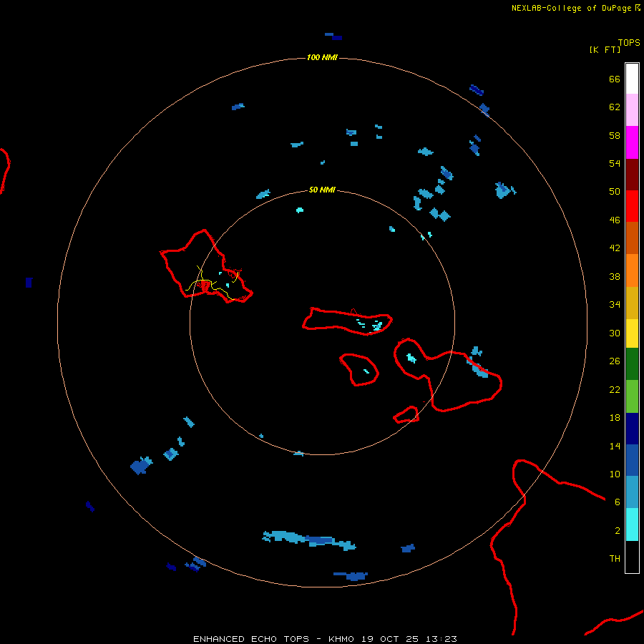
Task: Click the TH legend label
Action: (615, 559)
